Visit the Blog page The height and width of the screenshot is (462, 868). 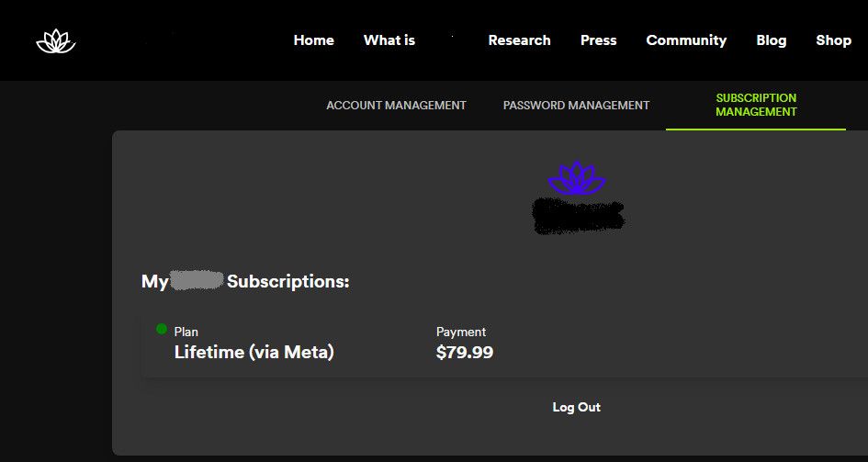coord(771,40)
